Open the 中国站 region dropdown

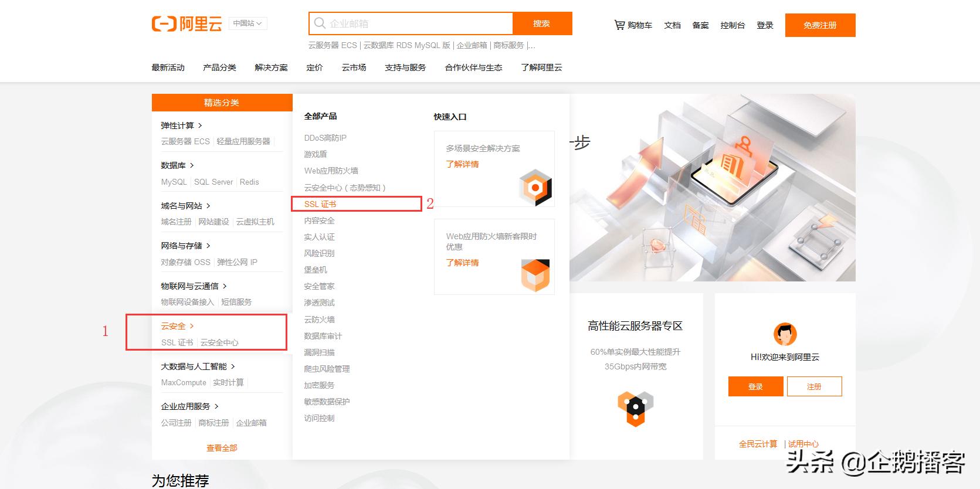[247, 23]
